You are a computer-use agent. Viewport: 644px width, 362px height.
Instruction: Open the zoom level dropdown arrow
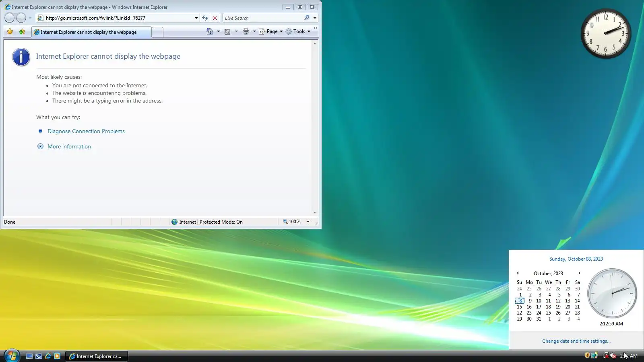(308, 222)
